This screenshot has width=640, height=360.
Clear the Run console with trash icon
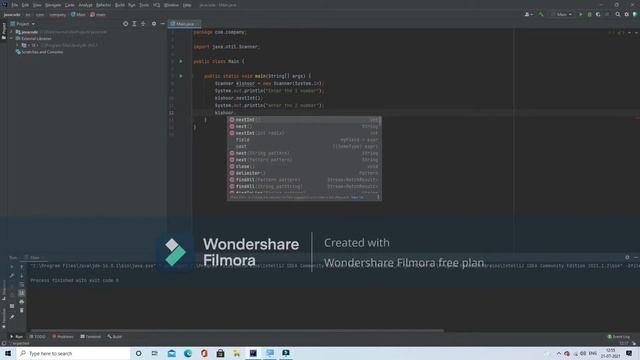click(x=22, y=310)
